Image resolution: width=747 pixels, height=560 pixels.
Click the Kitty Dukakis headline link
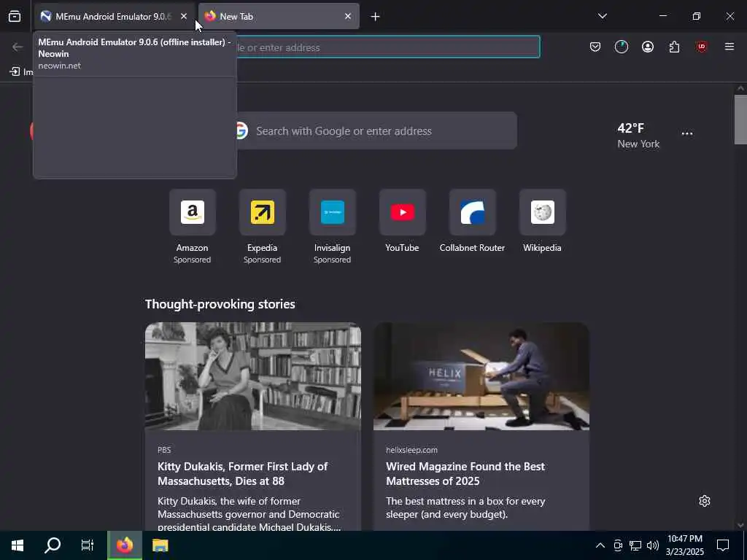242,474
